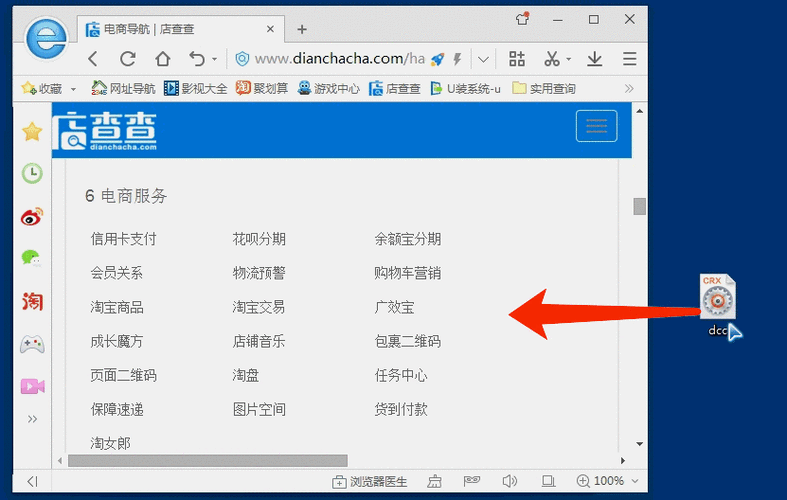Open history clock icon in sidebar

coord(32,173)
